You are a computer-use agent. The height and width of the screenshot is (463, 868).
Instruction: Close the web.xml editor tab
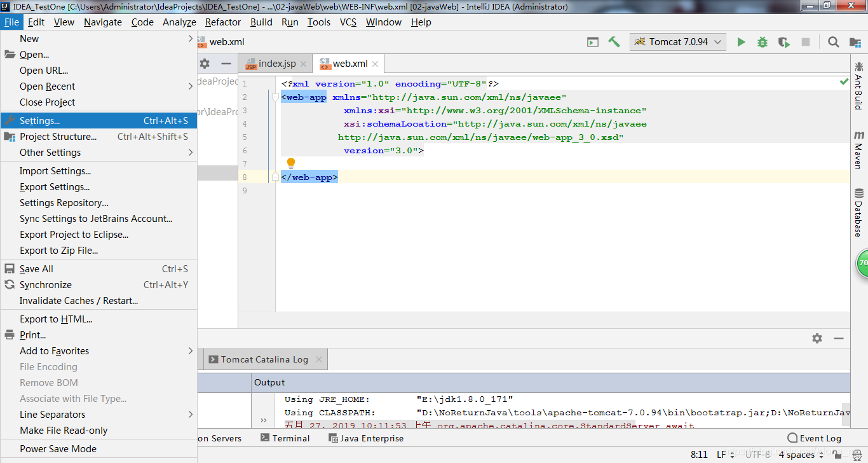point(376,64)
